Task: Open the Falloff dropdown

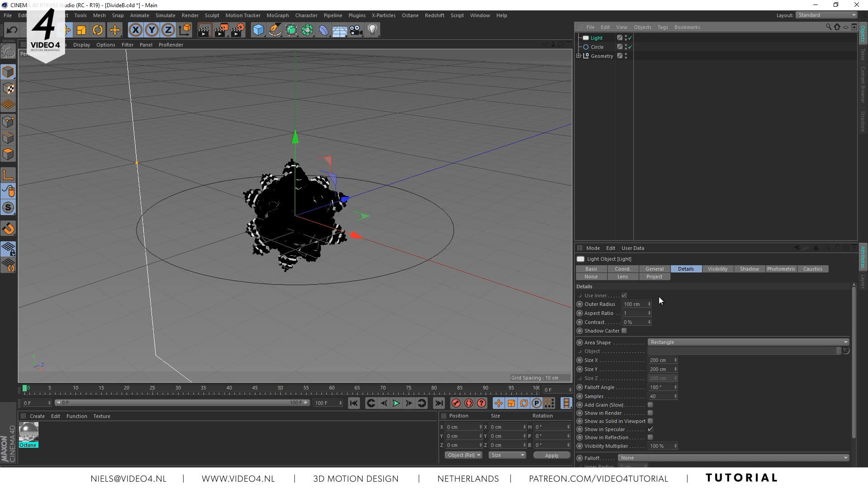Action: tap(733, 458)
